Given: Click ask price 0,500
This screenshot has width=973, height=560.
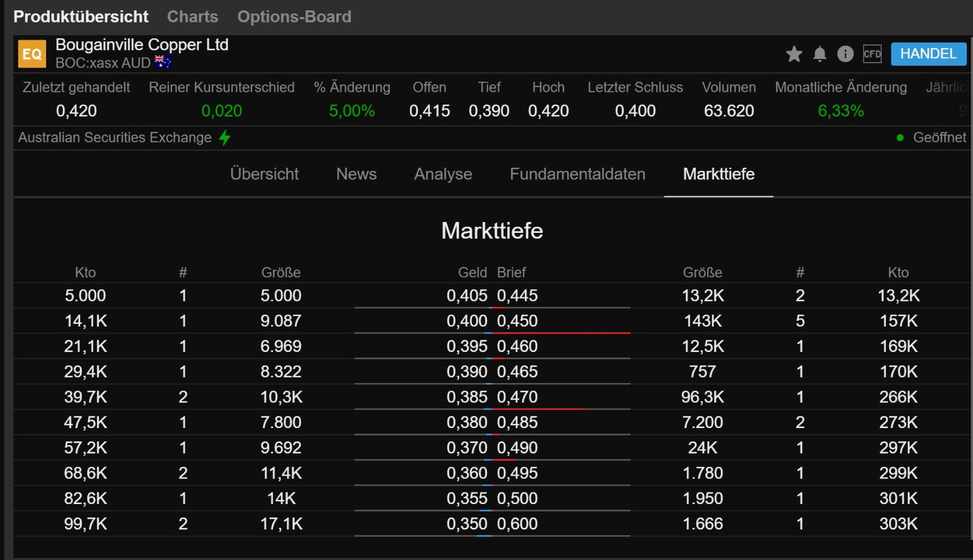Looking at the screenshot, I should point(518,499).
